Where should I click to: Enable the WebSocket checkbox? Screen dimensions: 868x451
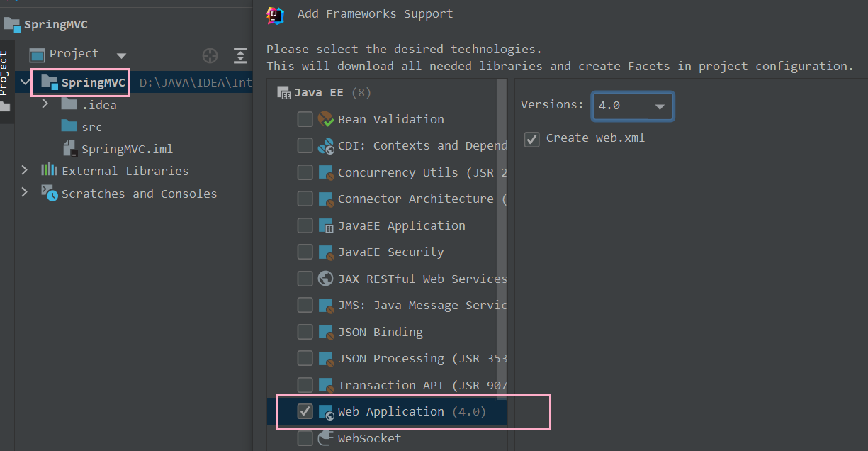(x=305, y=438)
